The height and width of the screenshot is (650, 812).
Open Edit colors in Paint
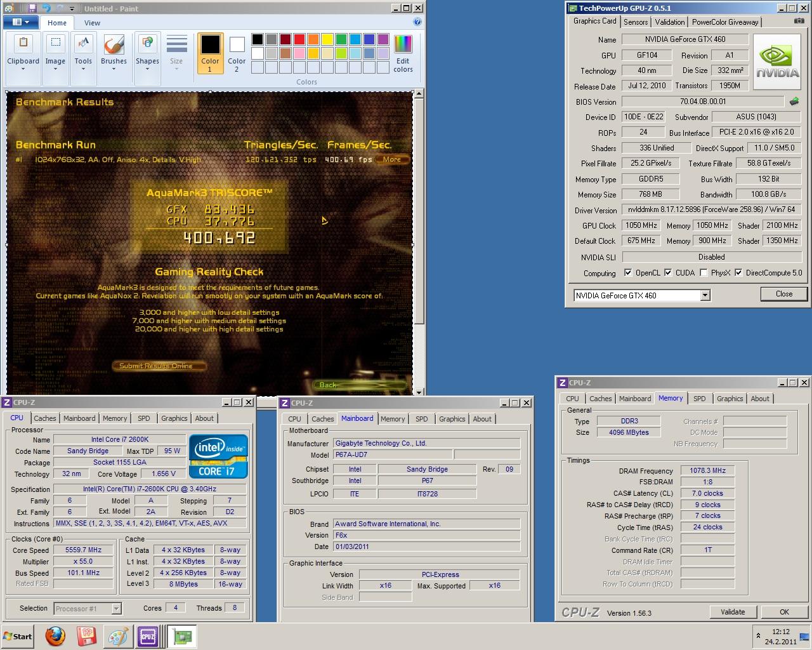coord(403,53)
